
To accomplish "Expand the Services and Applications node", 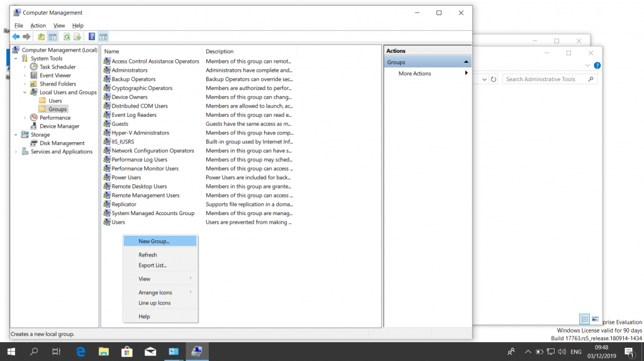I will [x=16, y=152].
